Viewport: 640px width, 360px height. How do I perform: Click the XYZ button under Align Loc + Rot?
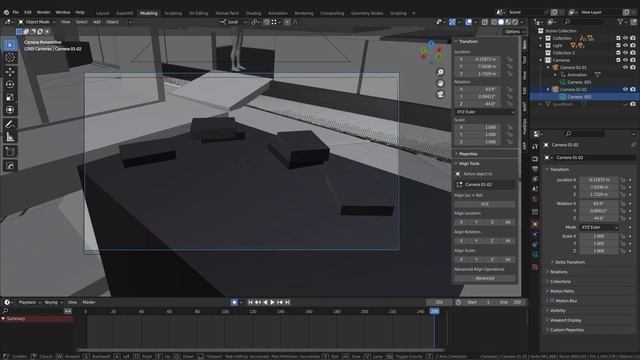(484, 204)
